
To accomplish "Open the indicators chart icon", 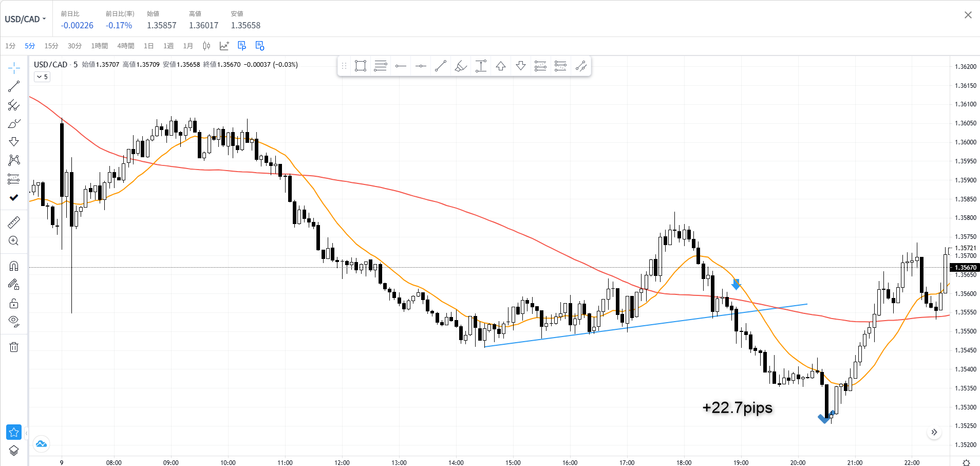I will [224, 46].
